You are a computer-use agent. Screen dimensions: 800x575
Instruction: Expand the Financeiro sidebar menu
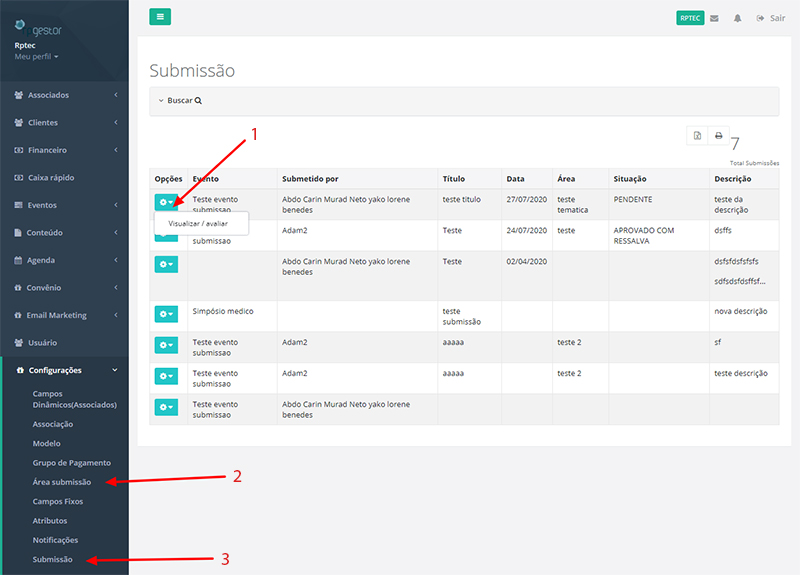point(64,150)
